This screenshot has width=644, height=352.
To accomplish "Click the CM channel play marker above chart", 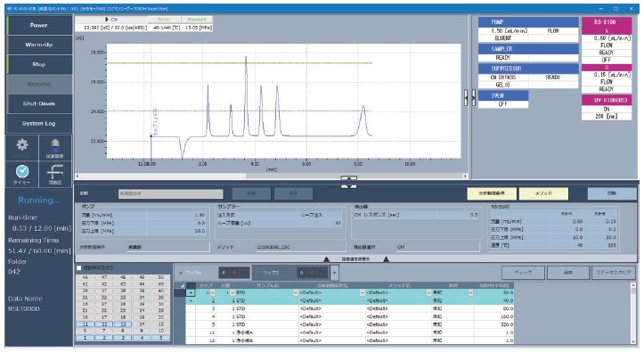I will [x=107, y=20].
